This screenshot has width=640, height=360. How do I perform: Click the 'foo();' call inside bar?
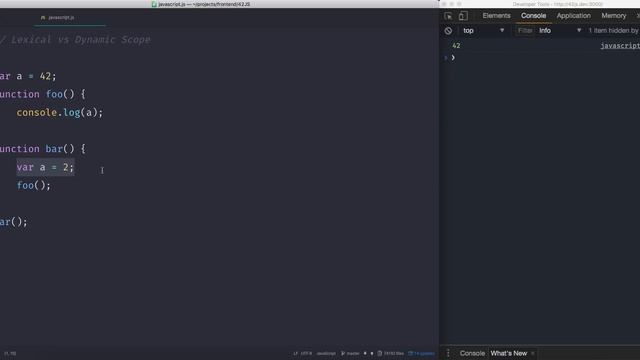(33, 186)
